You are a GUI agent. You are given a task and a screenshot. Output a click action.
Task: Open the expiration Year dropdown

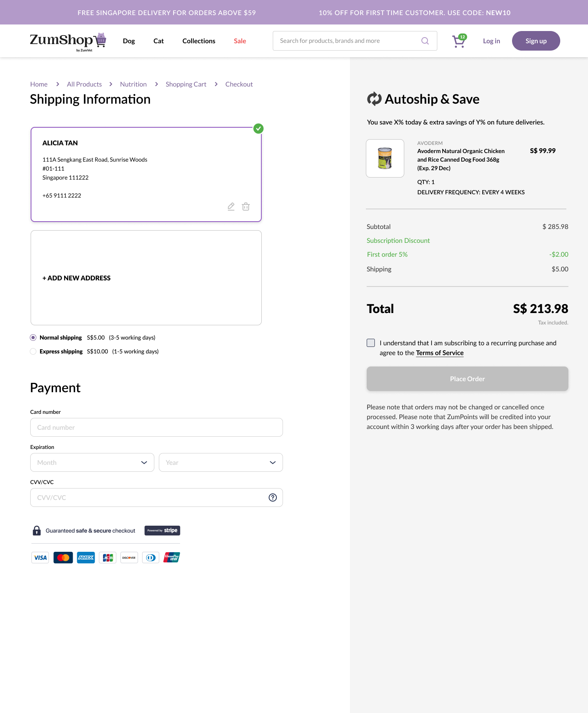pos(221,462)
